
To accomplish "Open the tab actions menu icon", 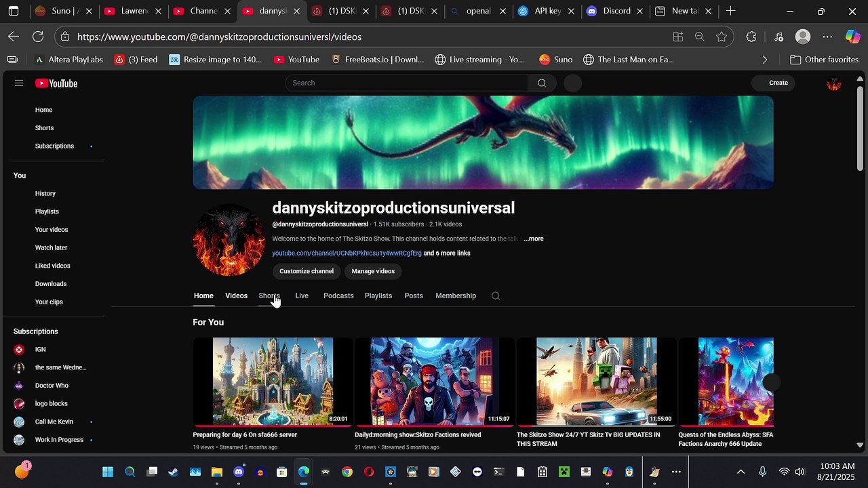I will tap(13, 11).
